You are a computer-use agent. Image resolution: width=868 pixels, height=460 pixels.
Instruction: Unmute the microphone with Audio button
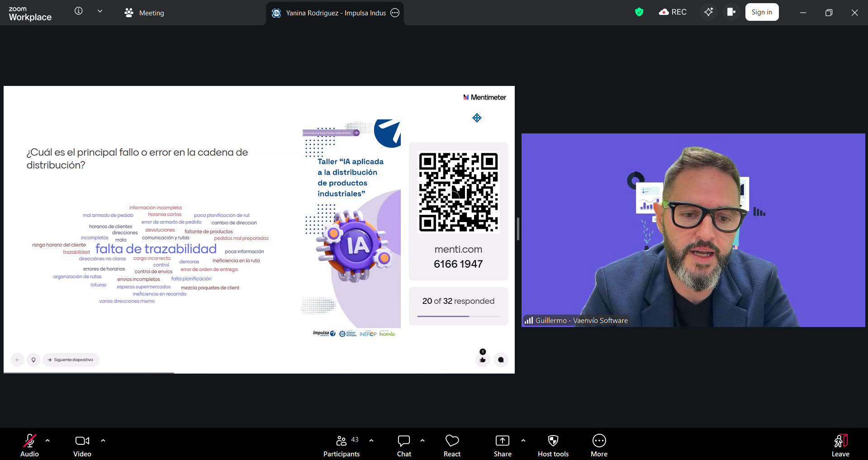coord(30,446)
